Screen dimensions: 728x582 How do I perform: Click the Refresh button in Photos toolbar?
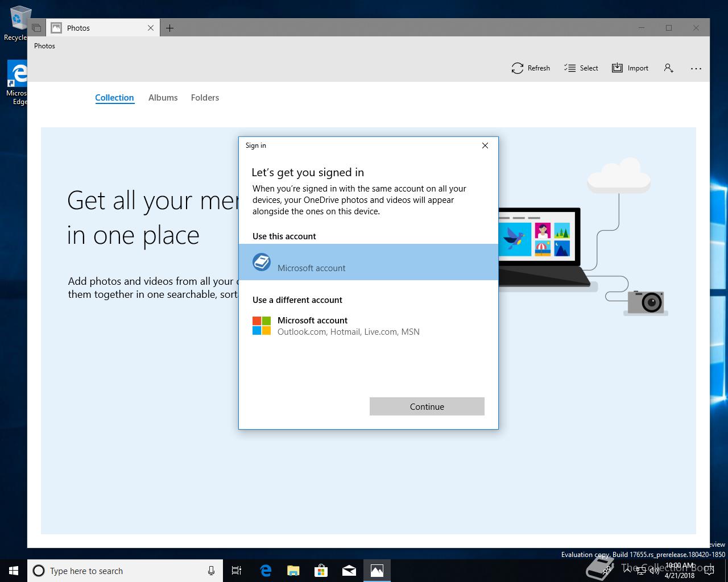[531, 68]
